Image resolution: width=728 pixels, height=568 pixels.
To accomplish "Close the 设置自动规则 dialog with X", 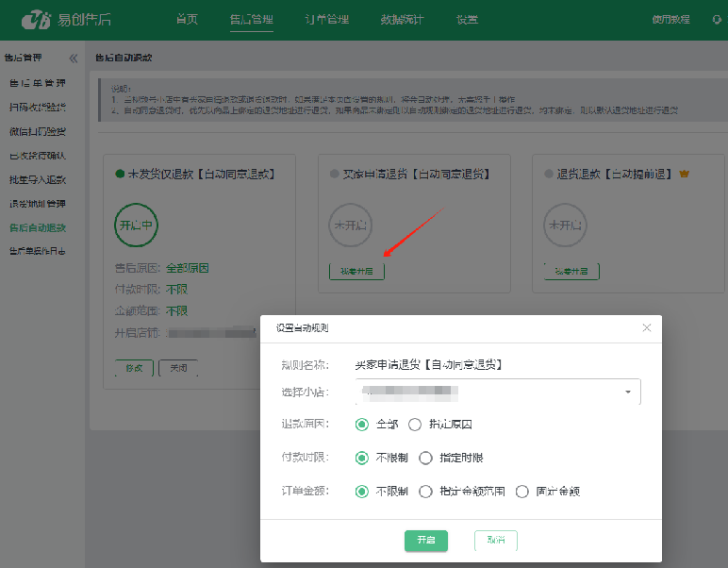I will [646, 327].
